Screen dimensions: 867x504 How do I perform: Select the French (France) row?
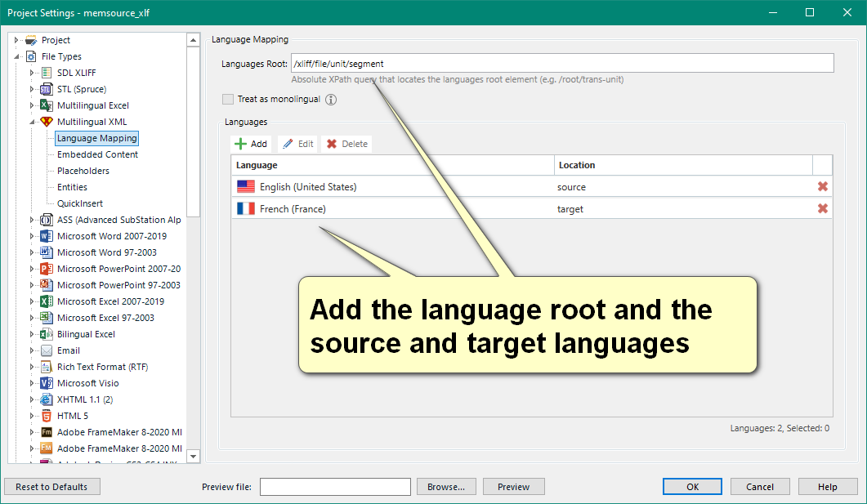531,209
